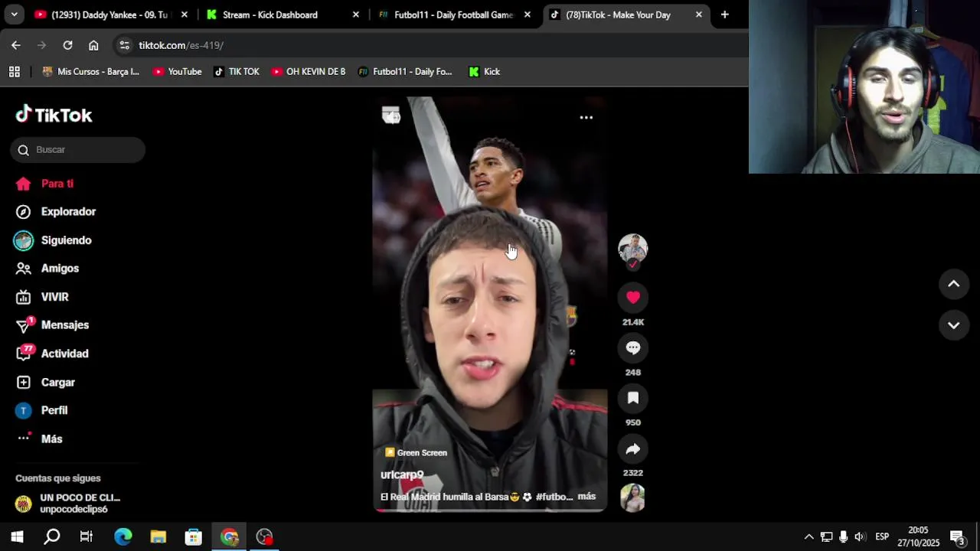Switch to Chrome in taskbar
980x551 pixels.
[229, 536]
